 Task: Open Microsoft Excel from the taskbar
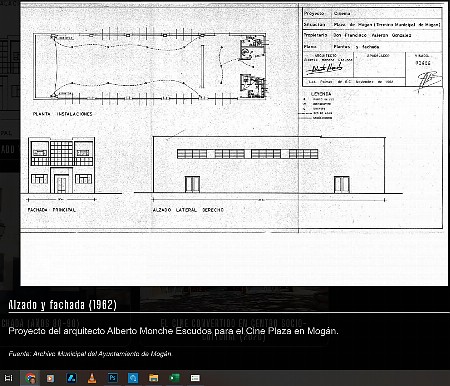[174, 378]
